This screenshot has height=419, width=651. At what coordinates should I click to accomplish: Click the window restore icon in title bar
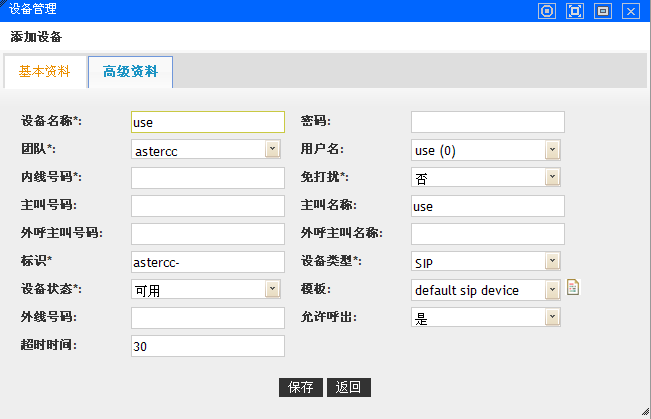tap(602, 11)
